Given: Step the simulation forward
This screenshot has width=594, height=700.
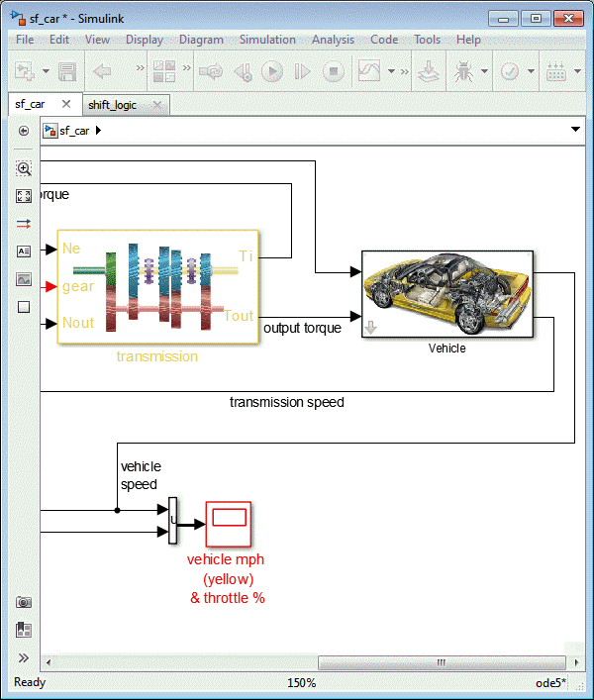Looking at the screenshot, I should coord(303,71).
